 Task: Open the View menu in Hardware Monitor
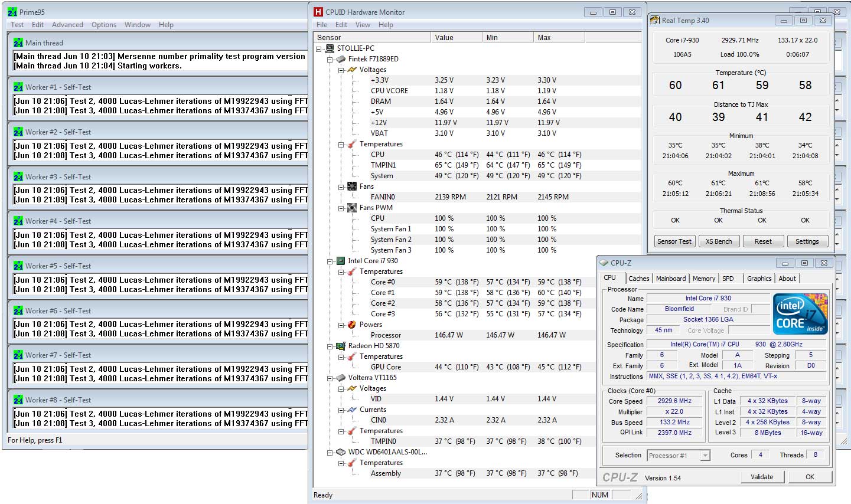(x=363, y=25)
